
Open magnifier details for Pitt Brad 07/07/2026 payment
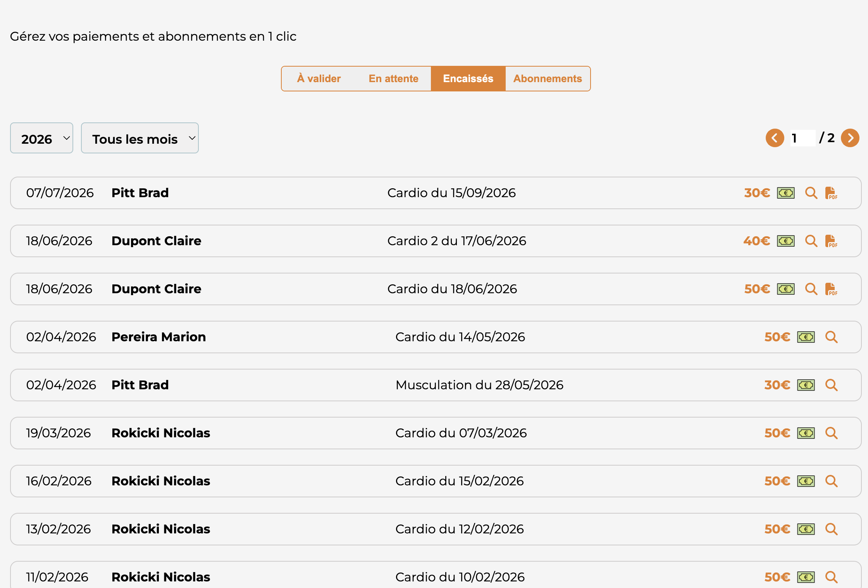811,193
